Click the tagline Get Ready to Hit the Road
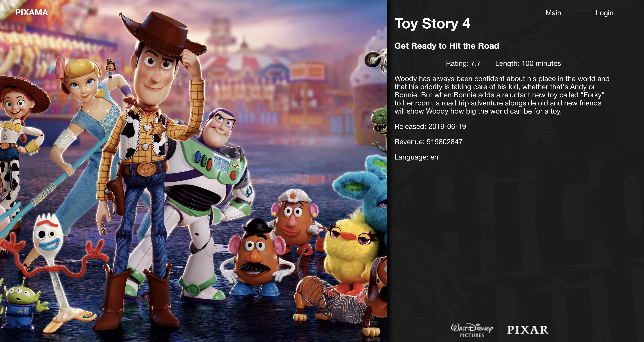Screen dimensions: 644x342 [x=447, y=46]
